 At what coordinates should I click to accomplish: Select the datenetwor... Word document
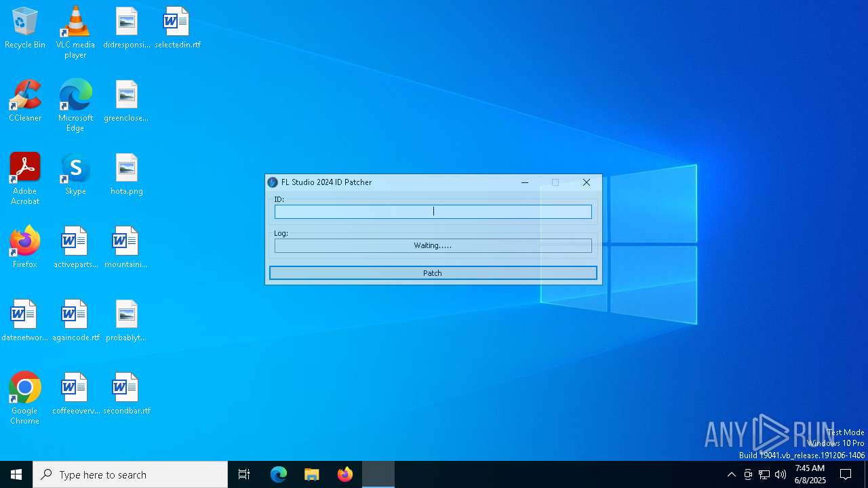coord(25,321)
